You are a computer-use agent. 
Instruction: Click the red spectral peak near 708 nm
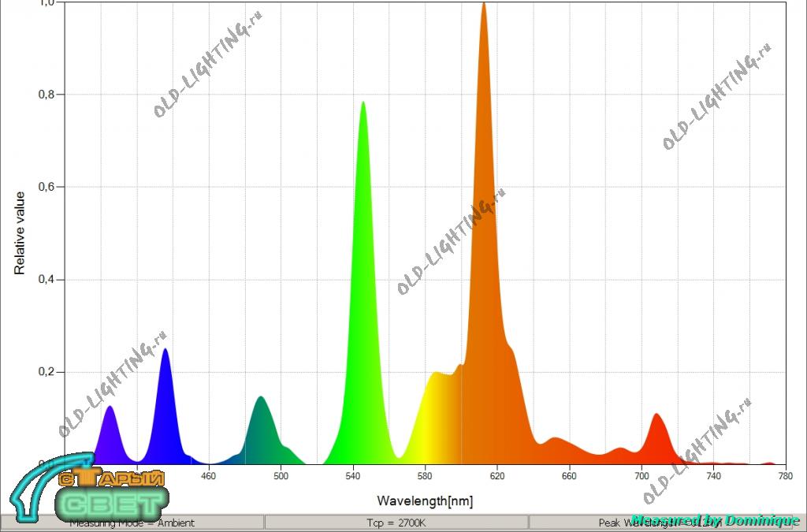[x=656, y=437]
